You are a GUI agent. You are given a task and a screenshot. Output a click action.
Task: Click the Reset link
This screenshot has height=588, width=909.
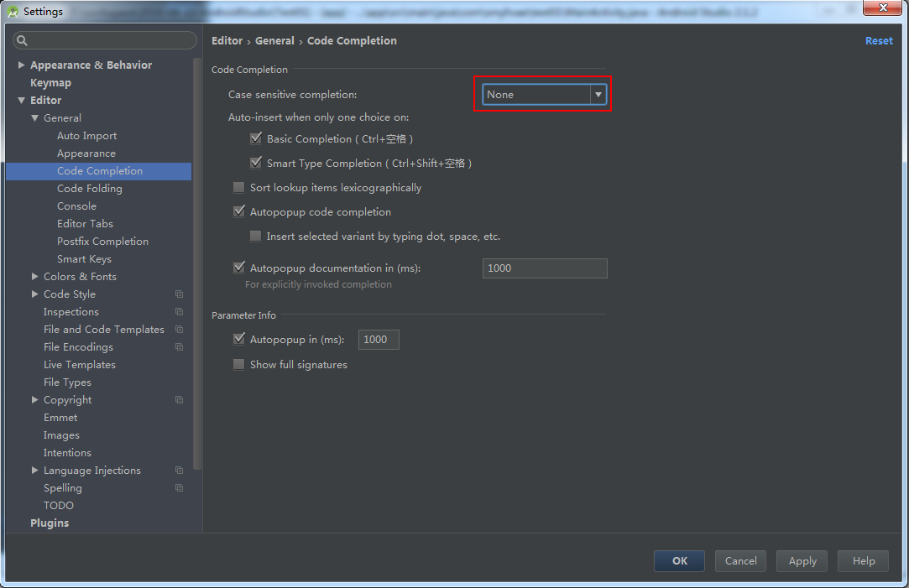tap(879, 40)
